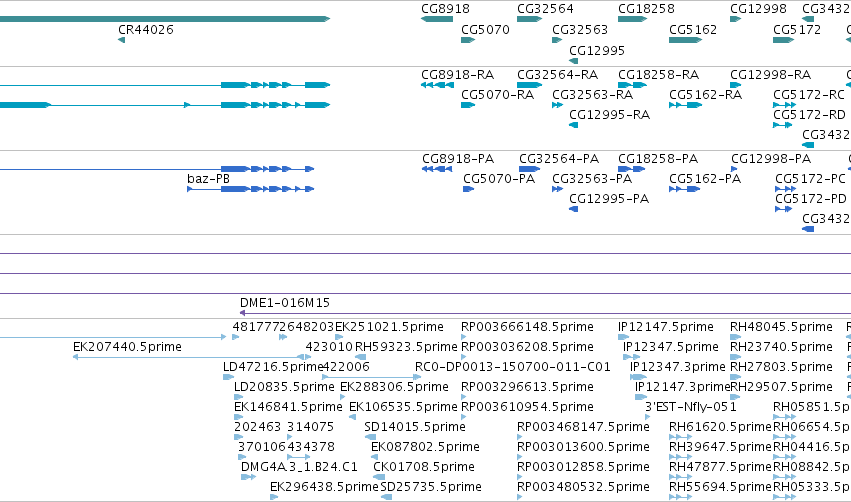Select the EK106535.5prime EST
This screenshot has width=851, height=502.
(x=353, y=417)
